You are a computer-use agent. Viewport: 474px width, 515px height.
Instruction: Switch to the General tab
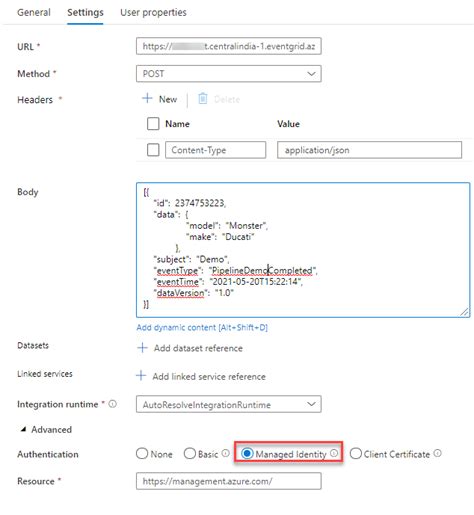tap(34, 12)
